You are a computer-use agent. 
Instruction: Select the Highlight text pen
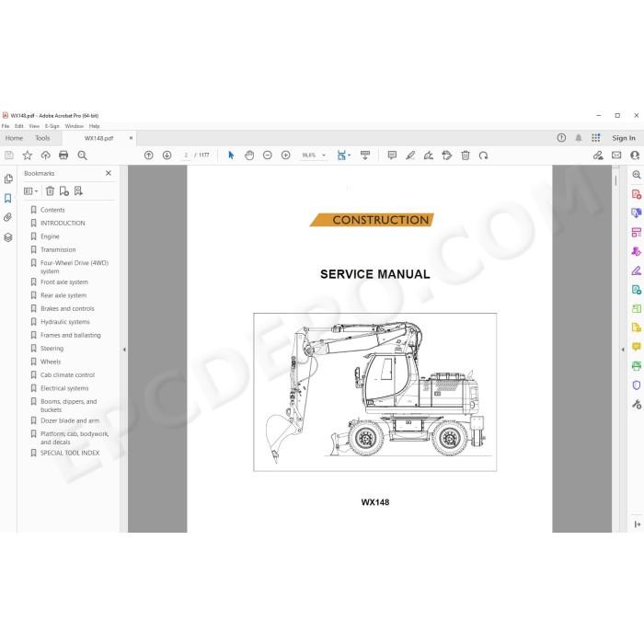point(410,155)
